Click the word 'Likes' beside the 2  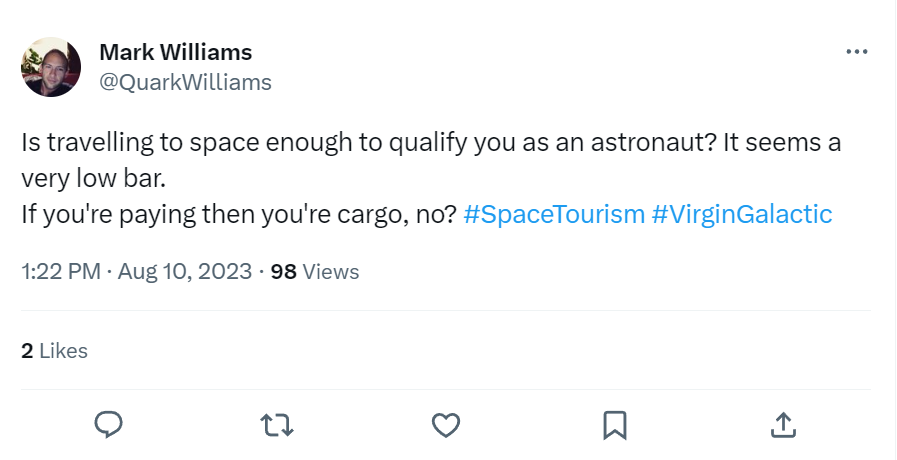point(63,351)
